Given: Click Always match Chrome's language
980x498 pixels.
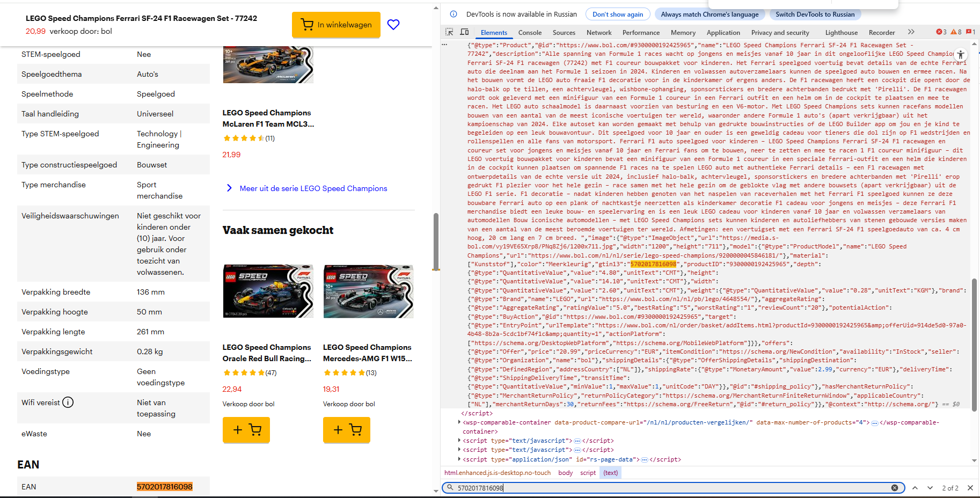Looking at the screenshot, I should tap(710, 14).
